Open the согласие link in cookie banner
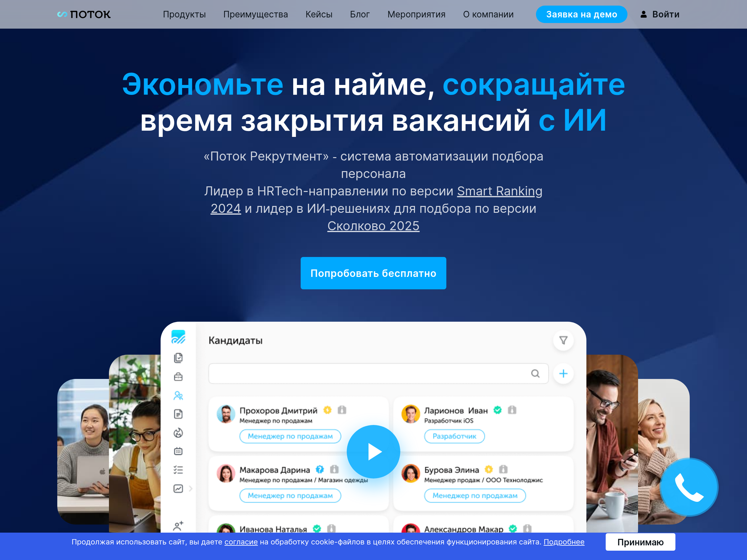The image size is (747, 560). click(x=241, y=542)
